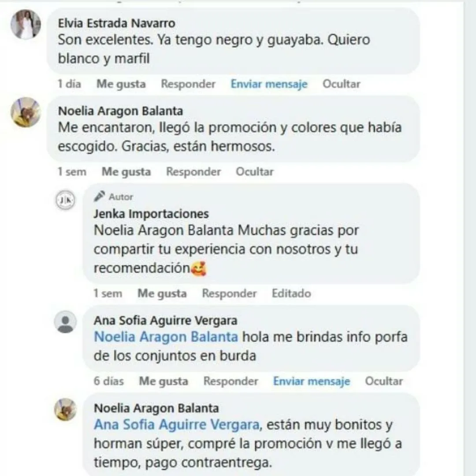Reply to Jenka Importaciones' thank-you comment
This screenshot has width=476, height=476.
coord(230,293)
